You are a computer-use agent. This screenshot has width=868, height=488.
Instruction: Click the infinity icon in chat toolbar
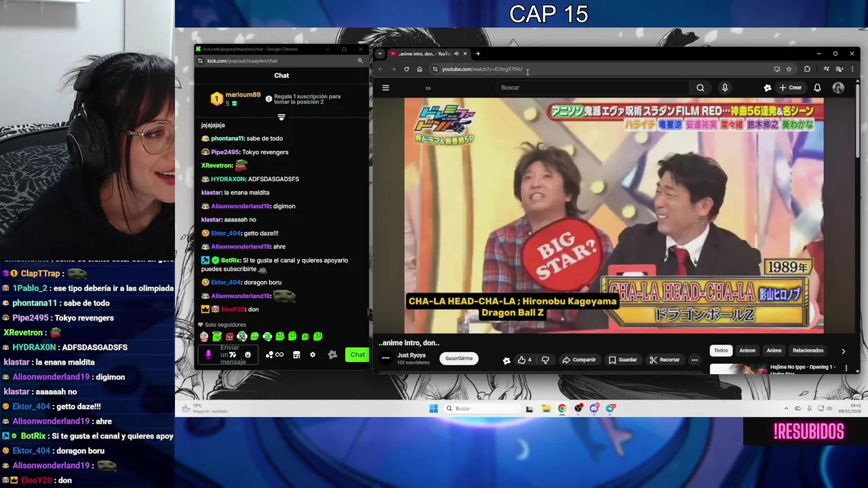point(279,354)
